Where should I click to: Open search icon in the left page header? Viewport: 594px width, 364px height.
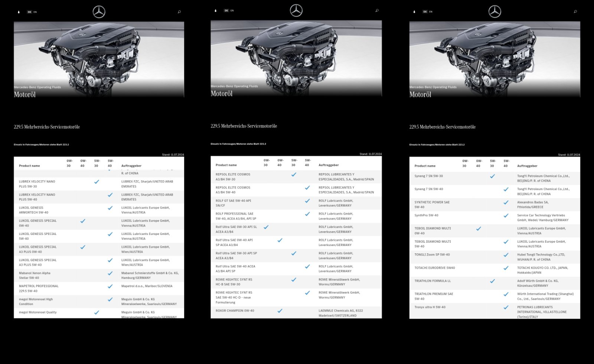click(179, 12)
